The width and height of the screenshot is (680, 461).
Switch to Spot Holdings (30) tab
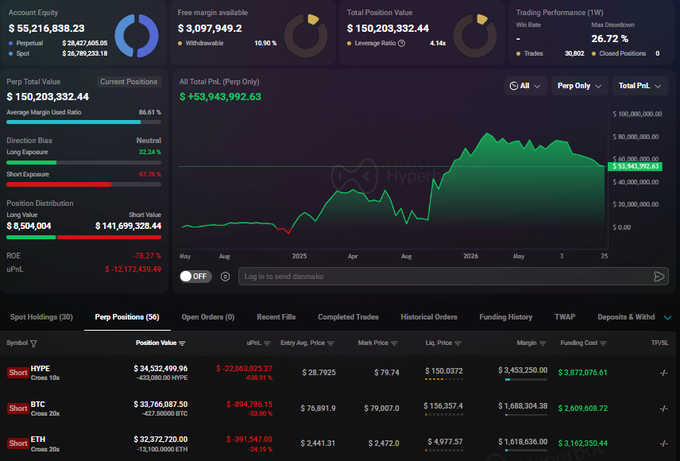point(41,317)
